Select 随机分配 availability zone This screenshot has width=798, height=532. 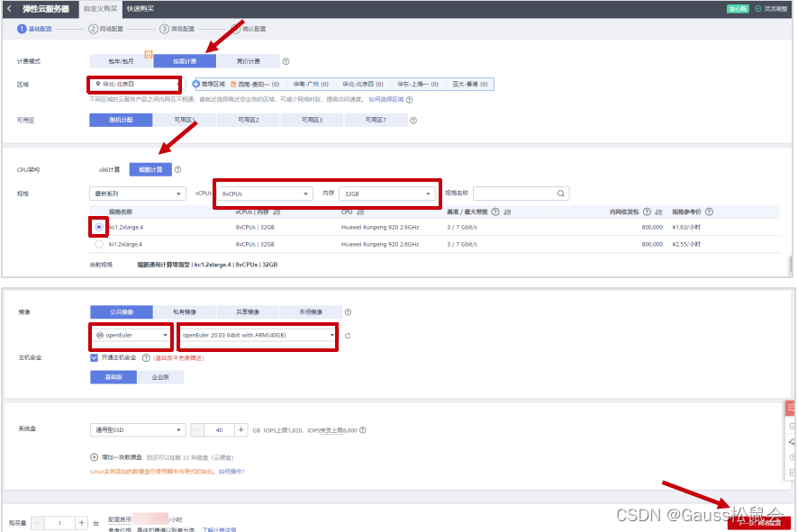[x=121, y=120]
